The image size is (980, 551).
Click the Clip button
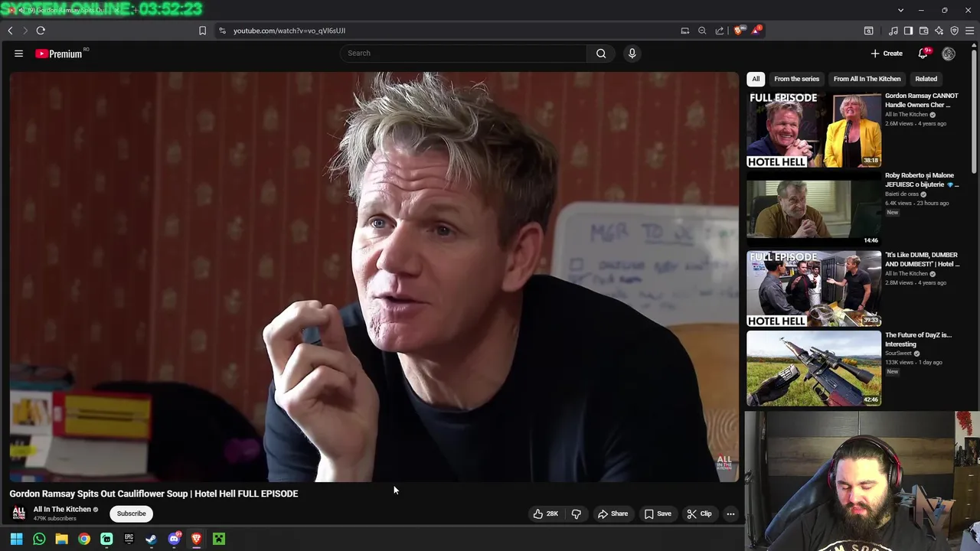699,514
